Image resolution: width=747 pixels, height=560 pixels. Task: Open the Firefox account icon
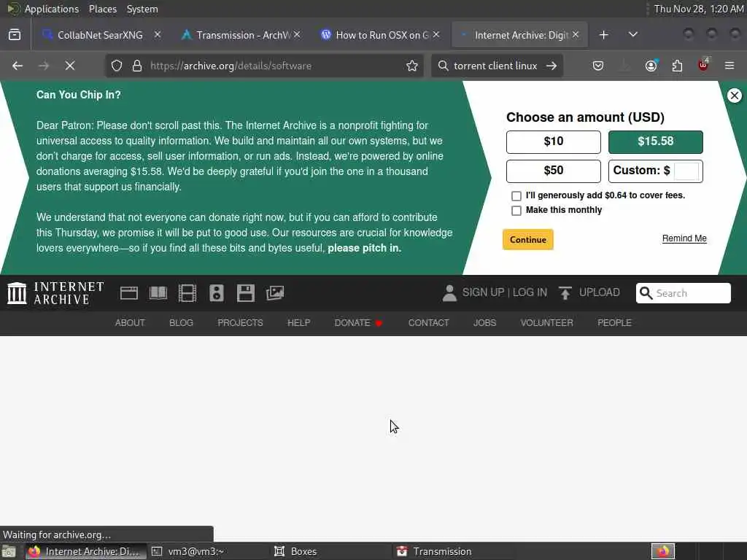click(651, 66)
